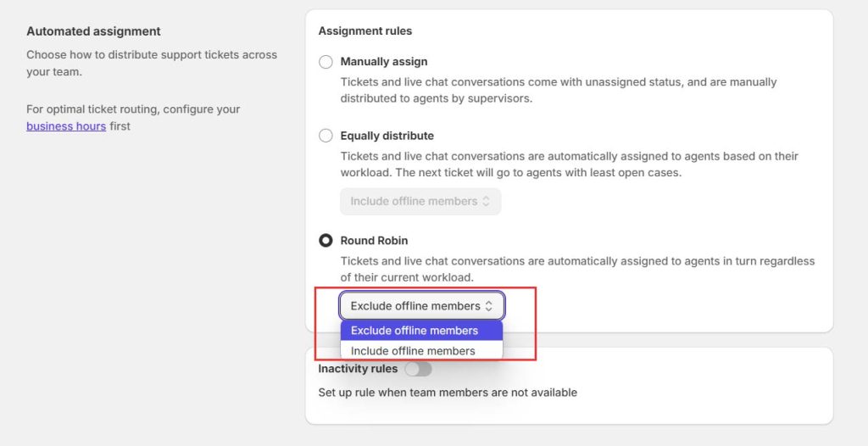Choose Include offline members from the open list
Screen dimensions: 868x446
[421, 351]
